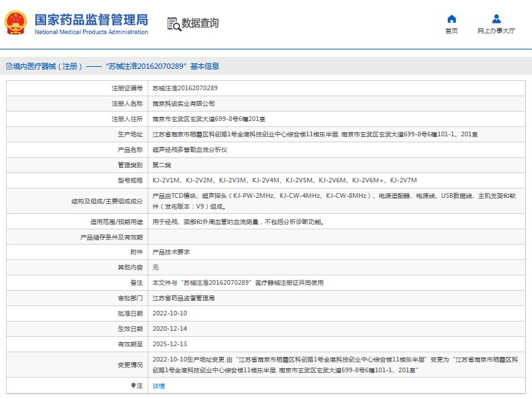Open the 网上办事大厅 user icon

497,19
